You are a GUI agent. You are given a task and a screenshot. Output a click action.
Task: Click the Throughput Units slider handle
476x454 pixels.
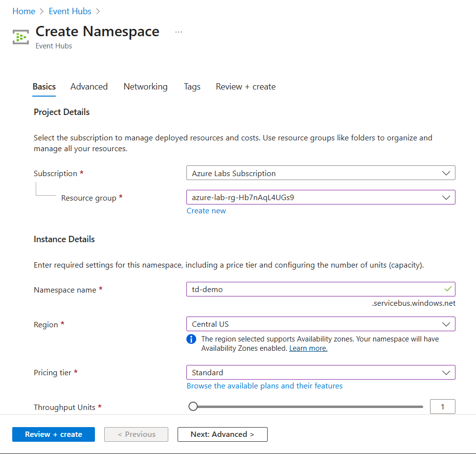tap(193, 407)
